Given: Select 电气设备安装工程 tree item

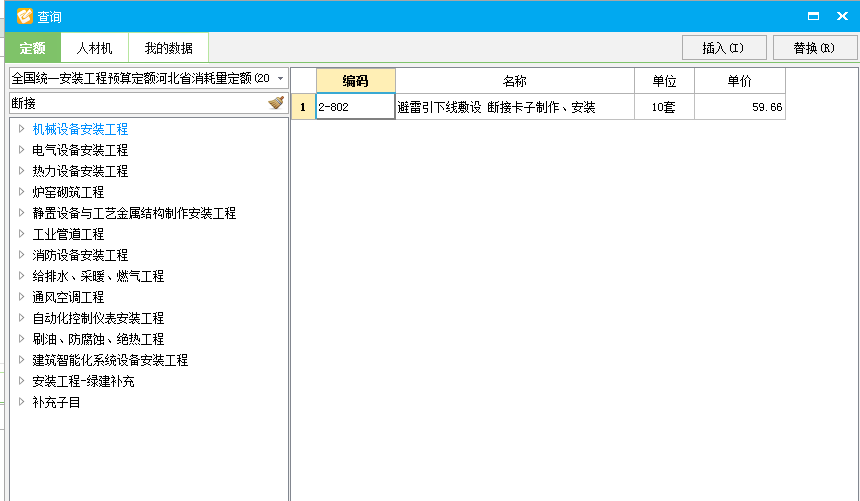Looking at the screenshot, I should click(x=80, y=150).
